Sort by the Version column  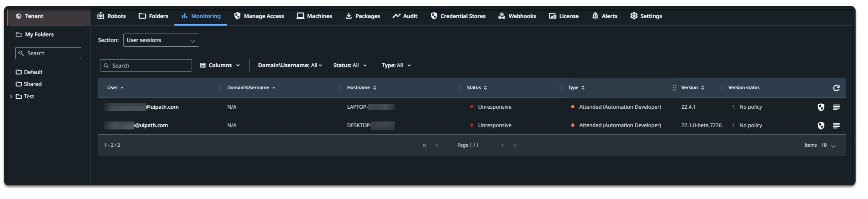click(693, 88)
